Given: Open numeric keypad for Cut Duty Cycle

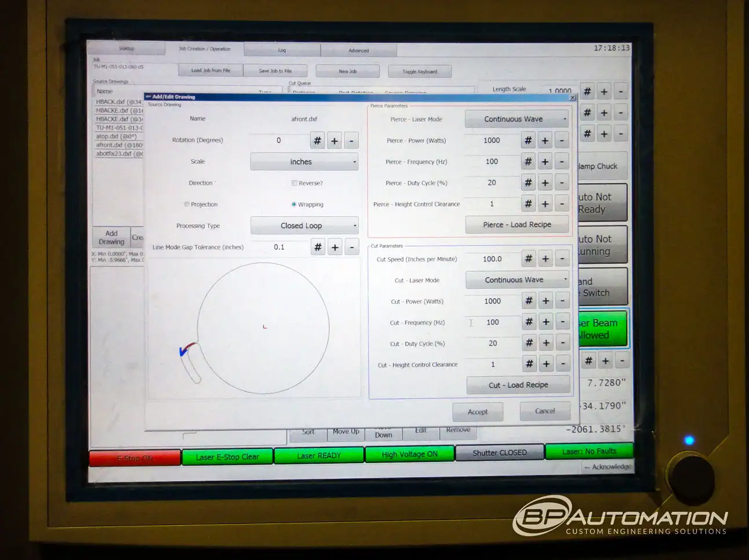Looking at the screenshot, I should click(529, 343).
